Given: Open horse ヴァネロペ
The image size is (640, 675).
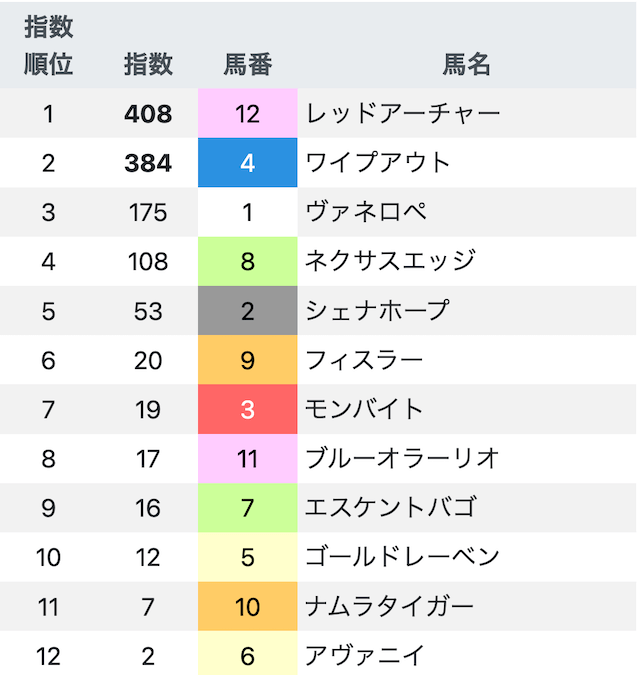Looking at the screenshot, I should 366,212.
